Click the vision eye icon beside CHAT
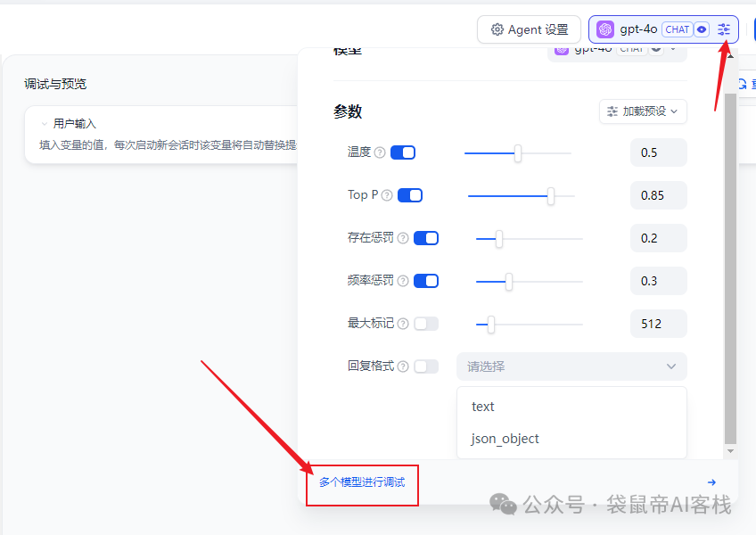 (703, 29)
